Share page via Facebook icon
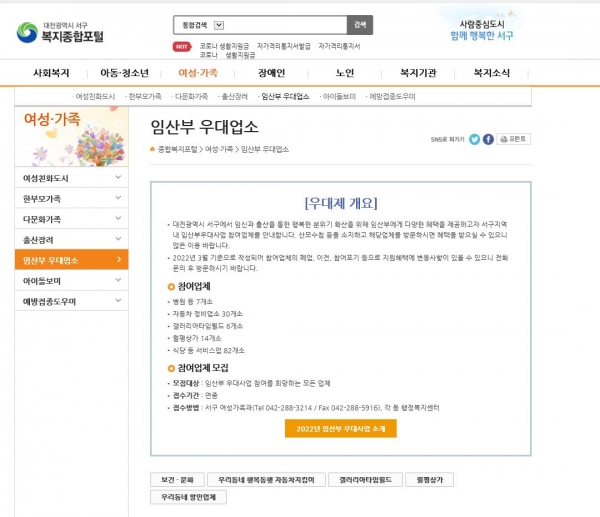 [488, 139]
